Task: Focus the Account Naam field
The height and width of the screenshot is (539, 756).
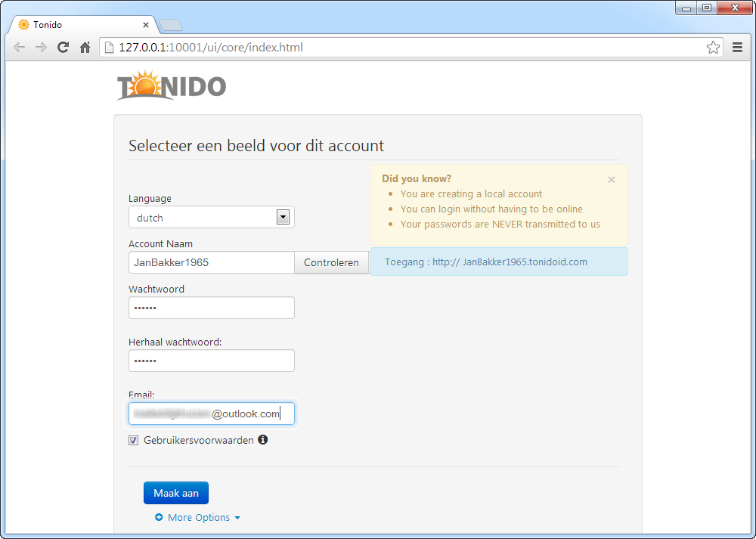Action: click(212, 262)
